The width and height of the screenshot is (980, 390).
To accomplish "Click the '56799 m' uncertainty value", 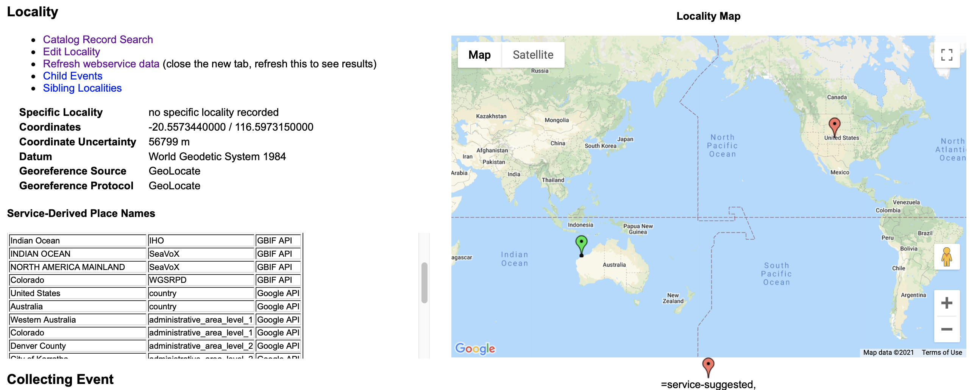I will [x=169, y=142].
